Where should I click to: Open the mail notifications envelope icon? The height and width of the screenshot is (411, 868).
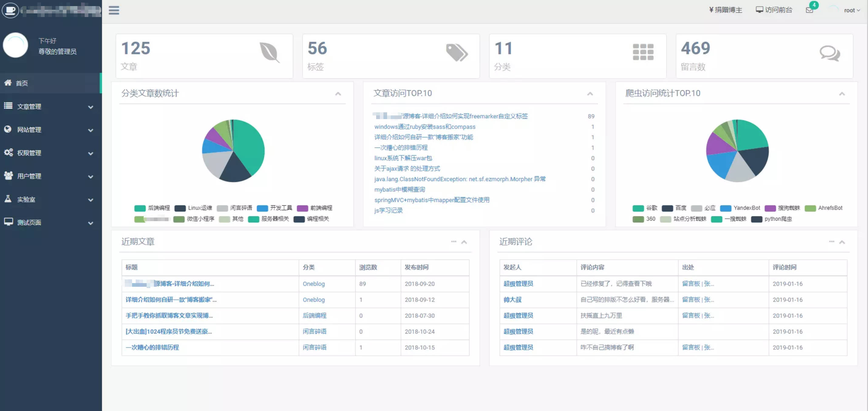809,10
